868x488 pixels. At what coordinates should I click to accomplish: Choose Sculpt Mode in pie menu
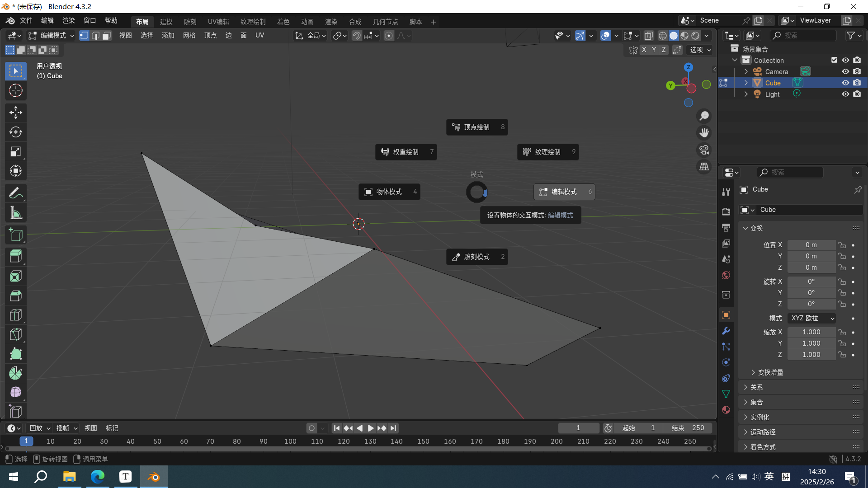pos(476,257)
